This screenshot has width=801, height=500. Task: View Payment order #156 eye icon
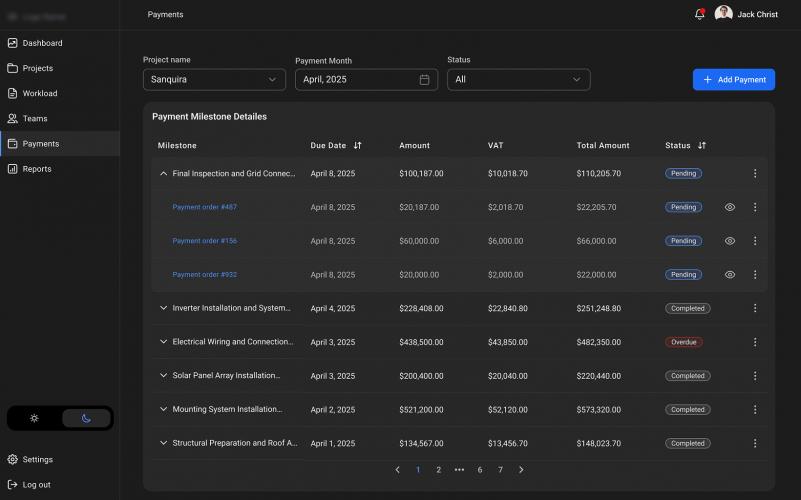coord(730,241)
